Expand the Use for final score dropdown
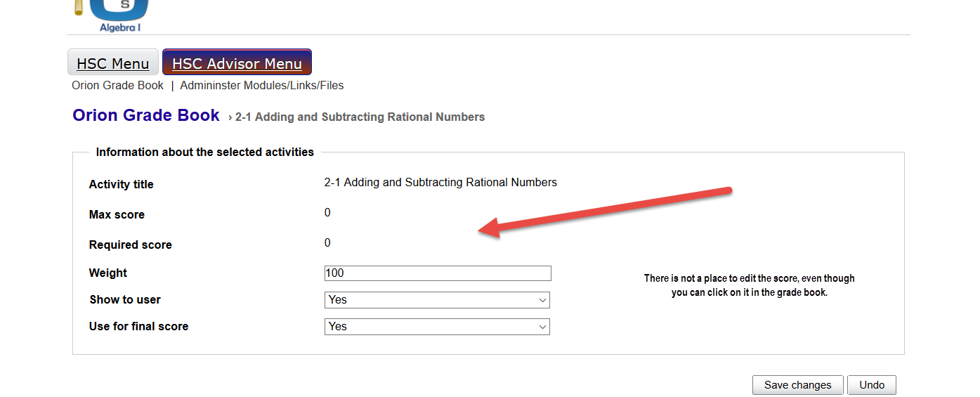This screenshot has width=980, height=397. point(437,327)
